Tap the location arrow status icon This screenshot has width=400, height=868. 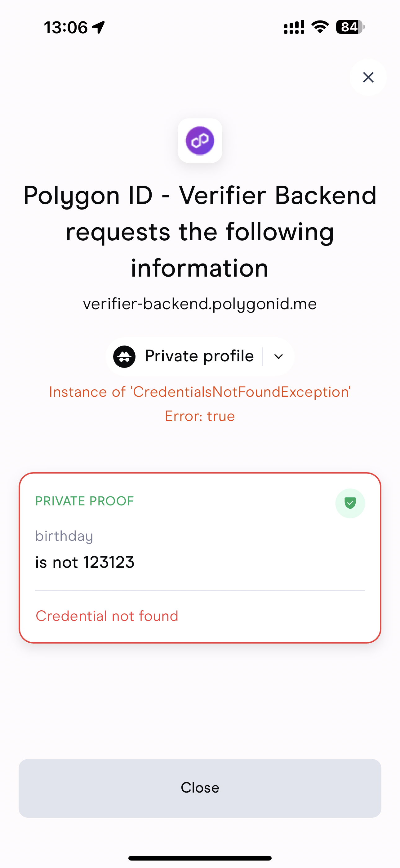[99, 27]
